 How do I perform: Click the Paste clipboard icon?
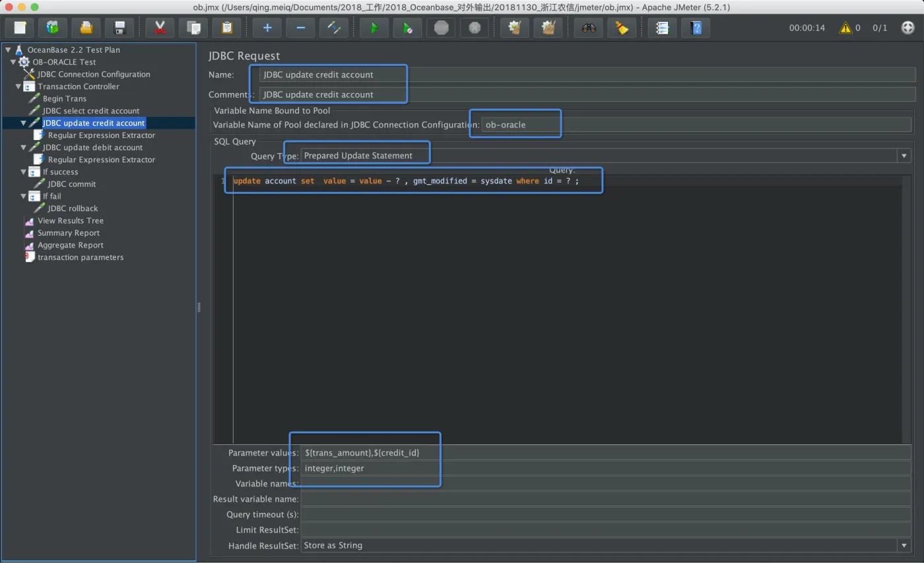pyautogui.click(x=227, y=28)
